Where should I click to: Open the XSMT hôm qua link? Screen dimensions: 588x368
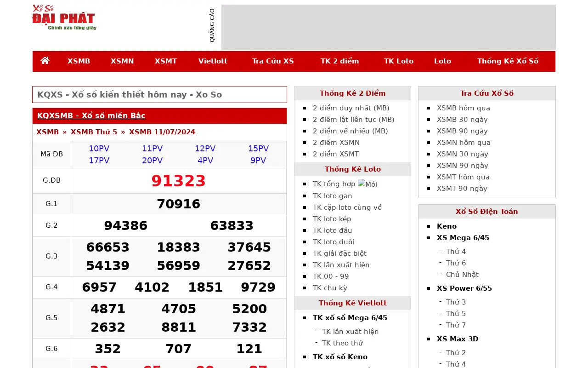pyautogui.click(x=463, y=177)
